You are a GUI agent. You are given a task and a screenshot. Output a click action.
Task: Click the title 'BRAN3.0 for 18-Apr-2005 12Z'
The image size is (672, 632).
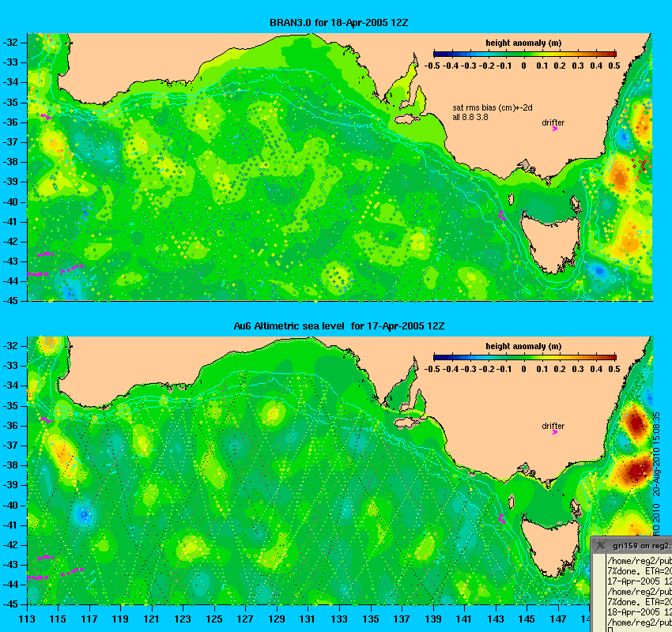tap(338, 23)
